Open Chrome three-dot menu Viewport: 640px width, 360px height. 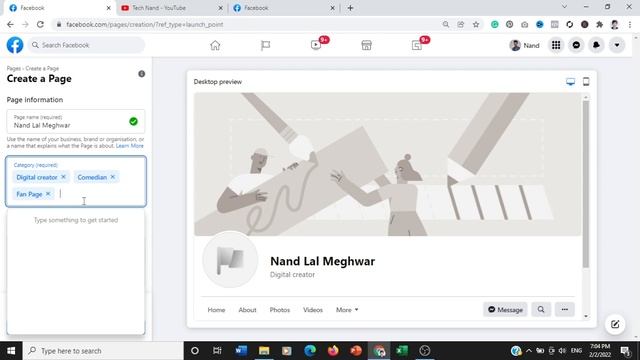(630, 24)
